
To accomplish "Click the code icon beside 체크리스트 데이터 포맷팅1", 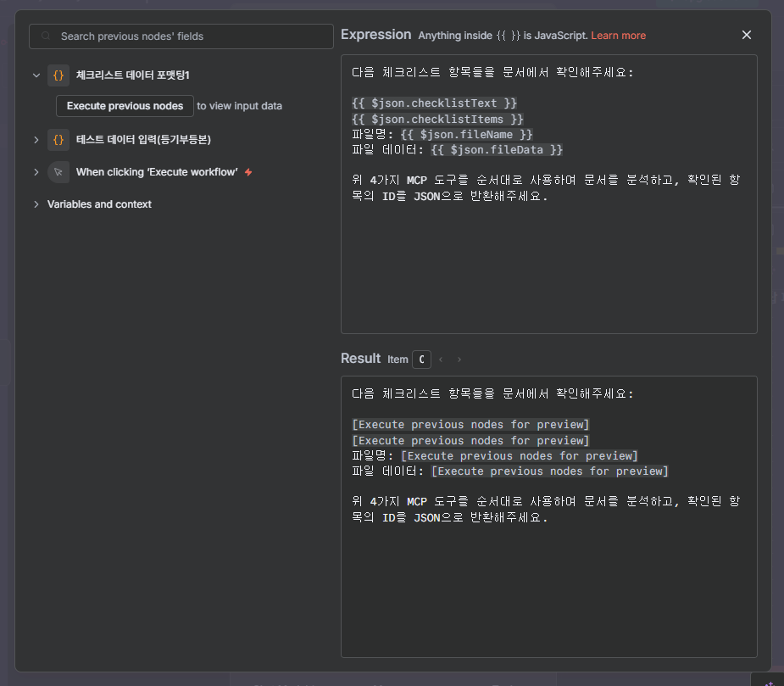I will coord(58,75).
